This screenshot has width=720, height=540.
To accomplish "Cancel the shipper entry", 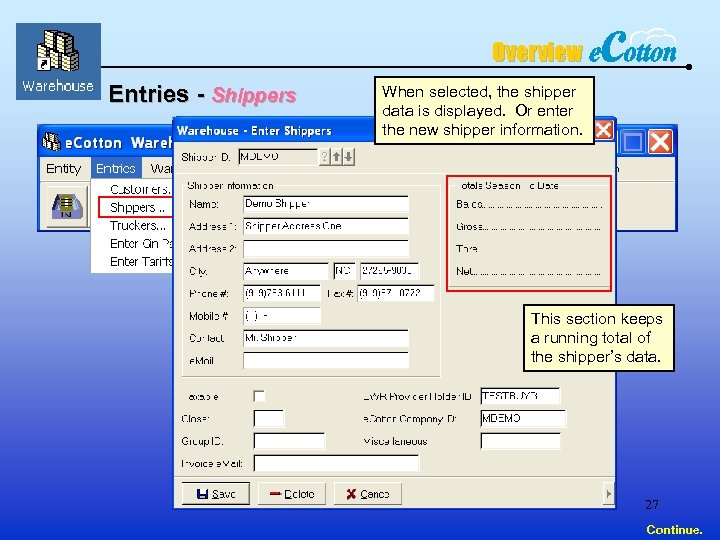I will (367, 494).
